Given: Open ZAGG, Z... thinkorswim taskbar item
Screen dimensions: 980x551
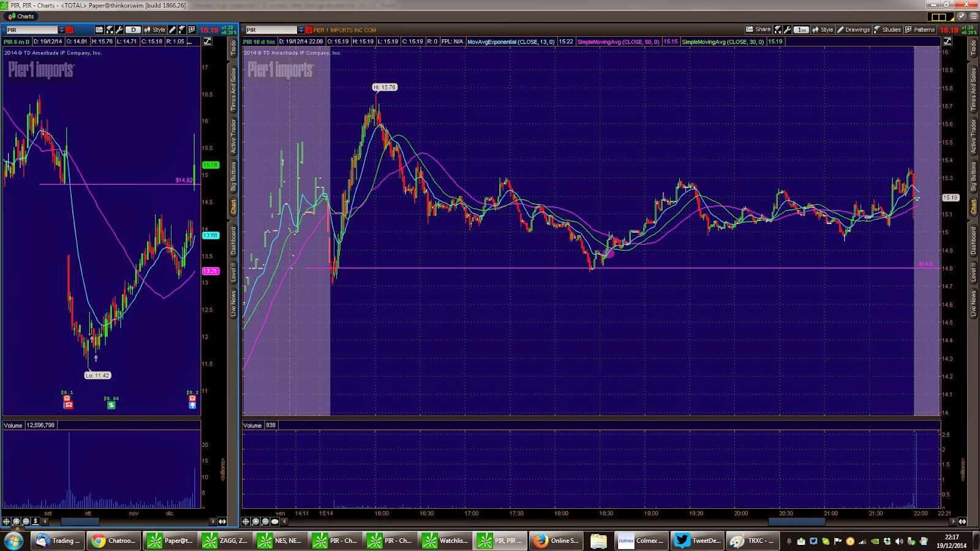Looking at the screenshot, I should click(227, 541).
